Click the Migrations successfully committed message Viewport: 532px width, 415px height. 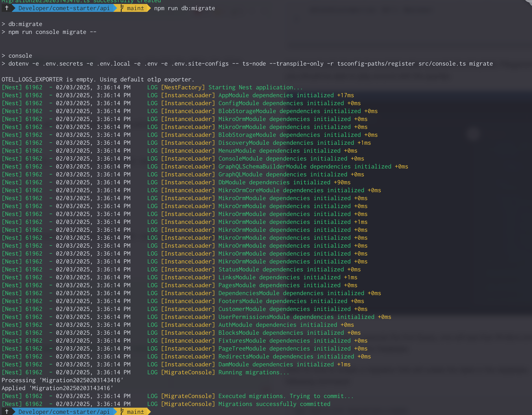point(274,404)
